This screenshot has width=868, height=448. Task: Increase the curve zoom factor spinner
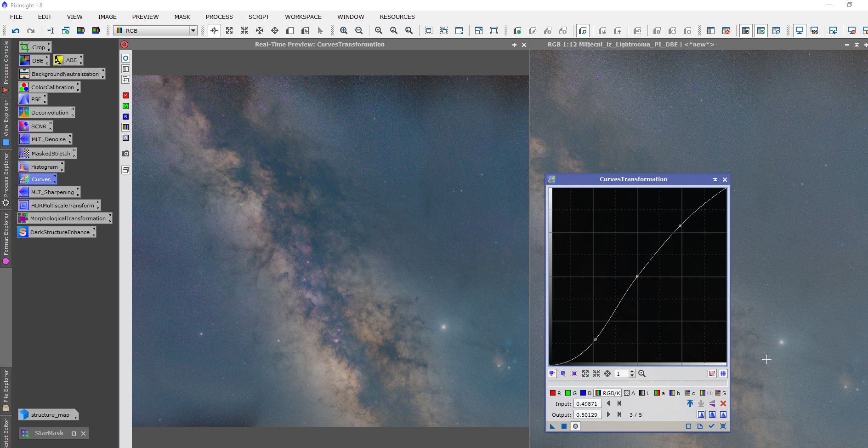click(632, 372)
